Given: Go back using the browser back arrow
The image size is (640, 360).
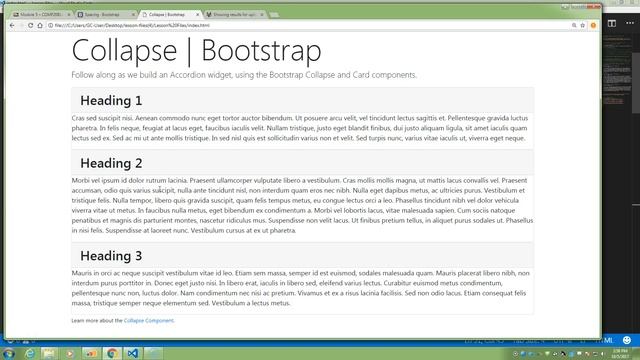Looking at the screenshot, I should tap(12, 25).
